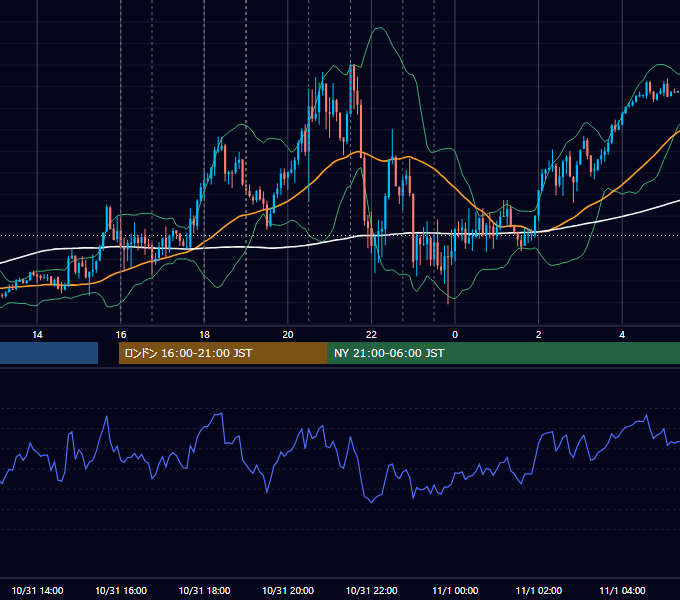Click hour label 20 on chart axis

[288, 335]
